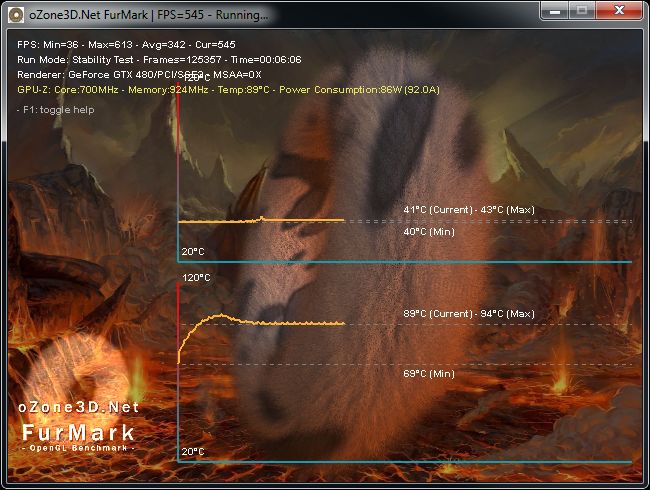Screen dimensions: 650x490
Task: Click the 'Renderer: GeForce GTX 480' line
Action: click(x=139, y=75)
